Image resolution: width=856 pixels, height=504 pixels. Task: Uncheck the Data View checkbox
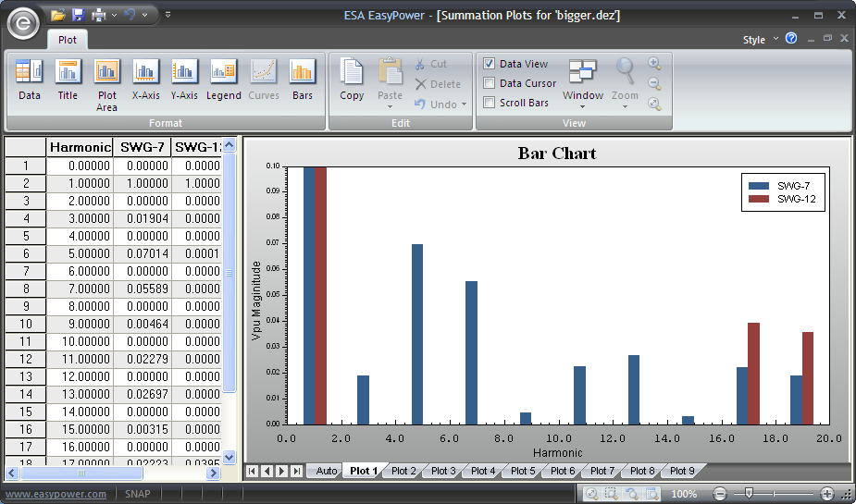490,63
